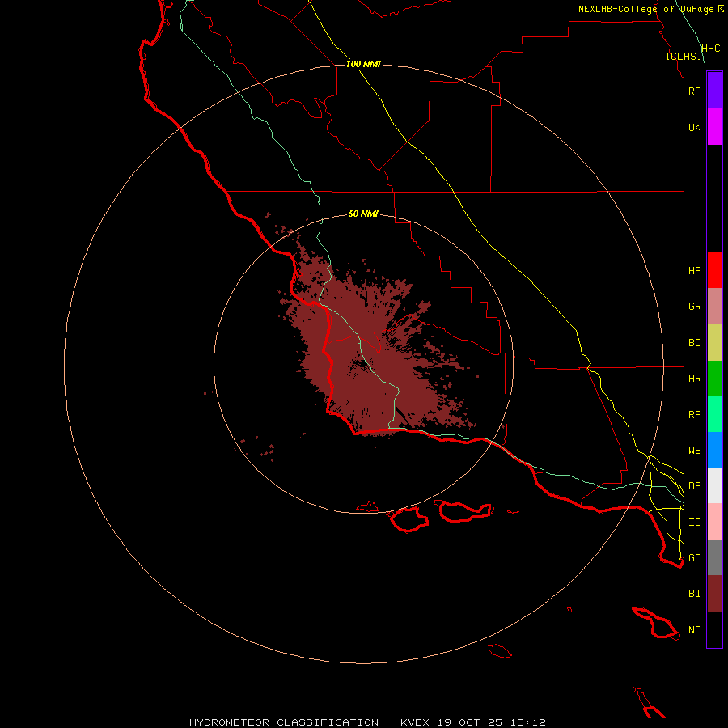Click the RA legend label

pyautogui.click(x=694, y=415)
